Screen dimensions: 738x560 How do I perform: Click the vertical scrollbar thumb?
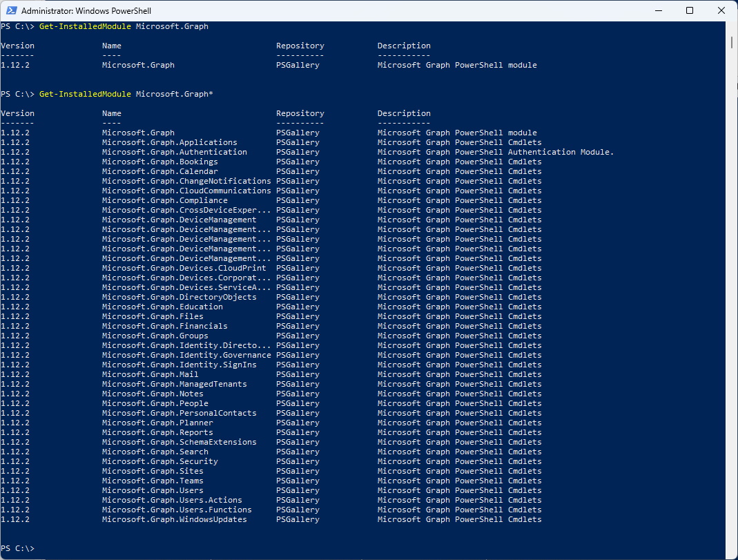(732, 42)
